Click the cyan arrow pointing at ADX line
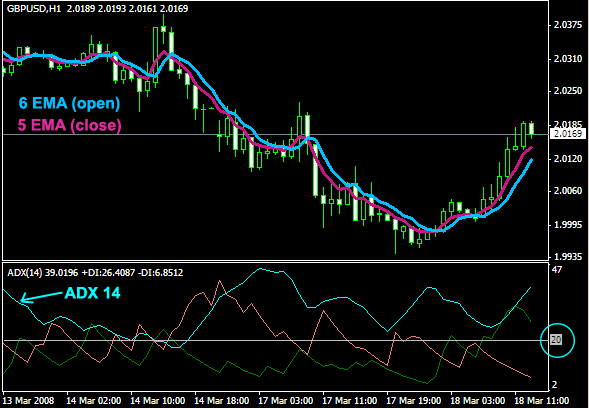Viewport: 589px width, 408px height. (x=41, y=297)
